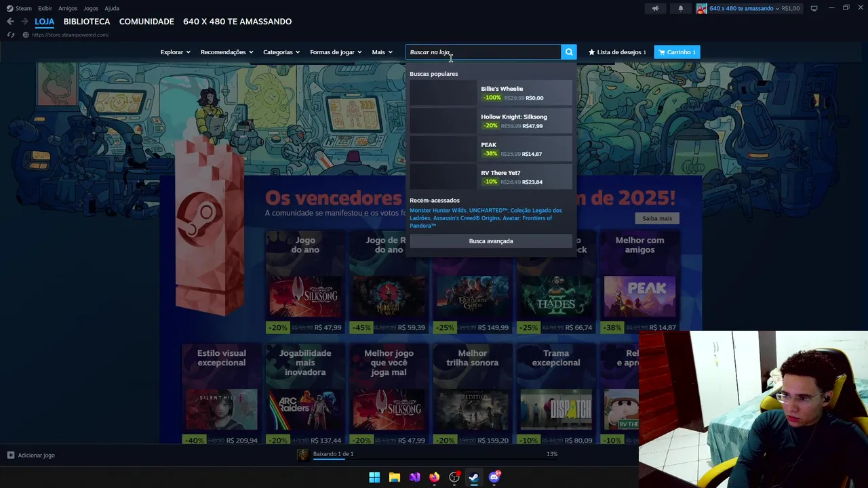Open File Explorer from the taskbar
This screenshot has width=868, height=488.
point(395,477)
